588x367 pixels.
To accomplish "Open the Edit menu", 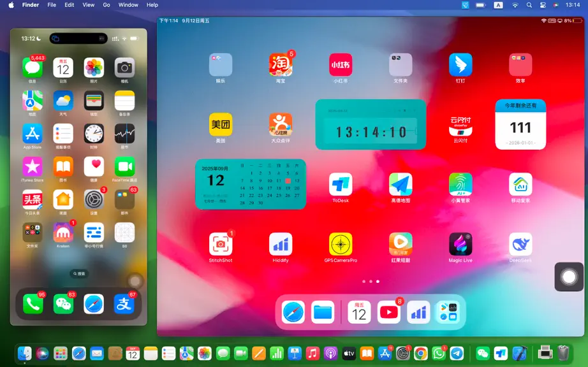I will (70, 5).
